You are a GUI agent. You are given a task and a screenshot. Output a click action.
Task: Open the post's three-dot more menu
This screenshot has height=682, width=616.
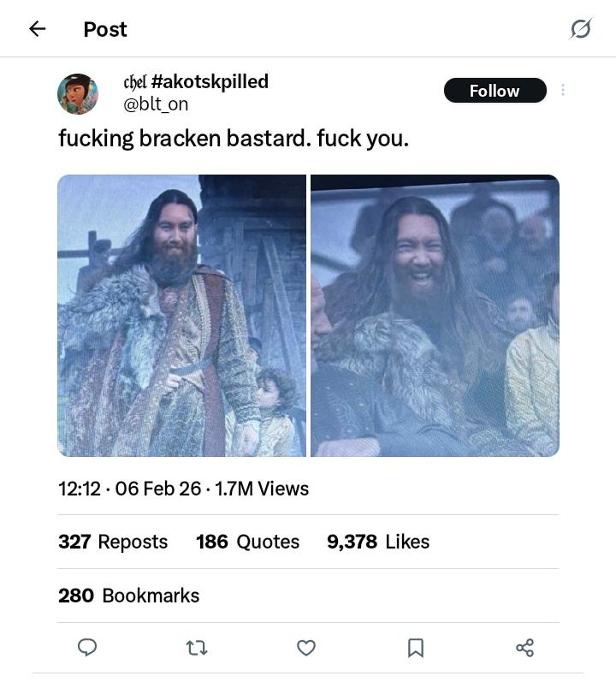point(562,90)
